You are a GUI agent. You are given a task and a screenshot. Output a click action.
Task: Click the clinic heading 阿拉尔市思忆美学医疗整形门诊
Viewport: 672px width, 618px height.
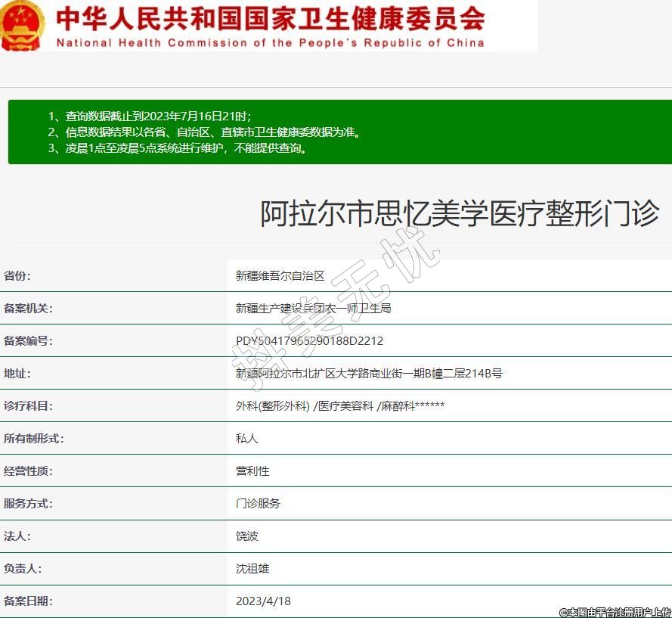(x=460, y=213)
